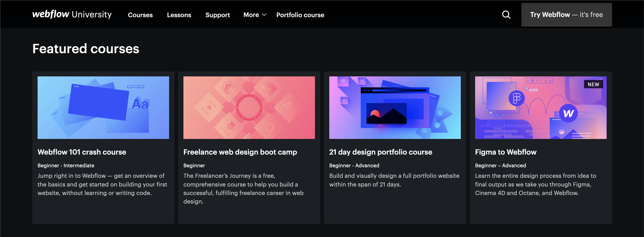Click the Webflow 101 crash course title
Screen dimensions: 644x237
pos(82,152)
